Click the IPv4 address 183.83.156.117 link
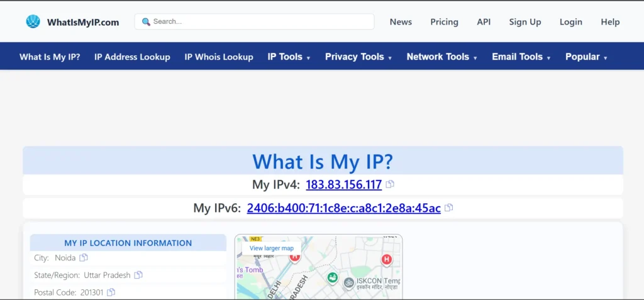 [x=344, y=184]
